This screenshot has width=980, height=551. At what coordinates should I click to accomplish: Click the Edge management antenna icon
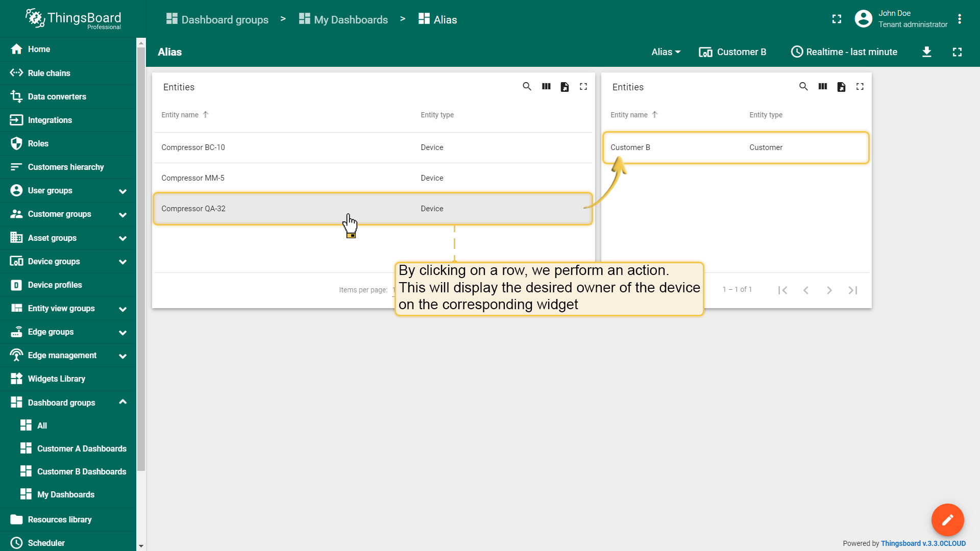pos(16,355)
